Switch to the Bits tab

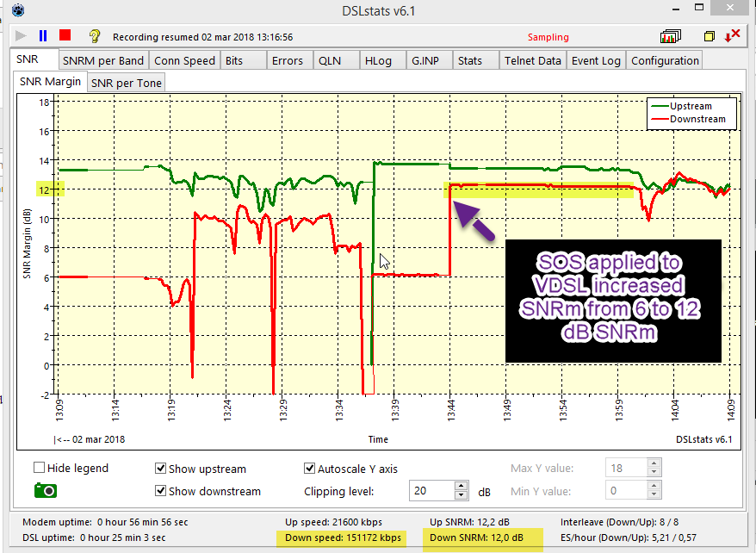pos(244,61)
